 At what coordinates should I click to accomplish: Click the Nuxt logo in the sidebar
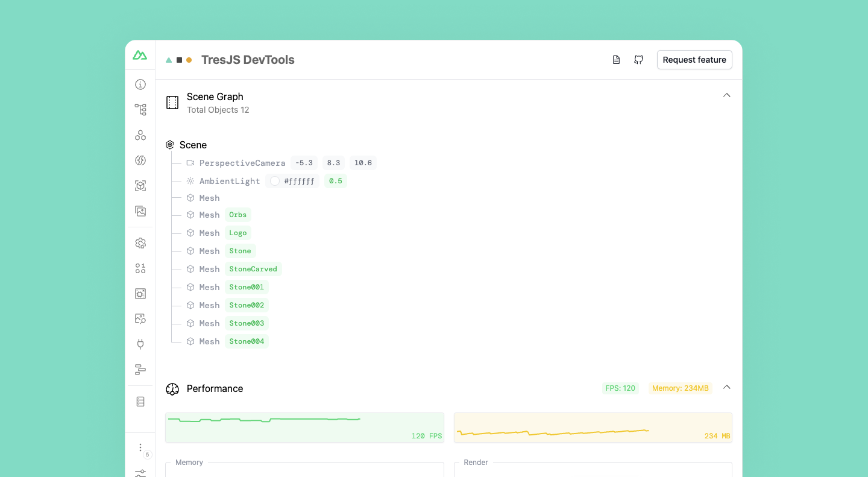140,55
